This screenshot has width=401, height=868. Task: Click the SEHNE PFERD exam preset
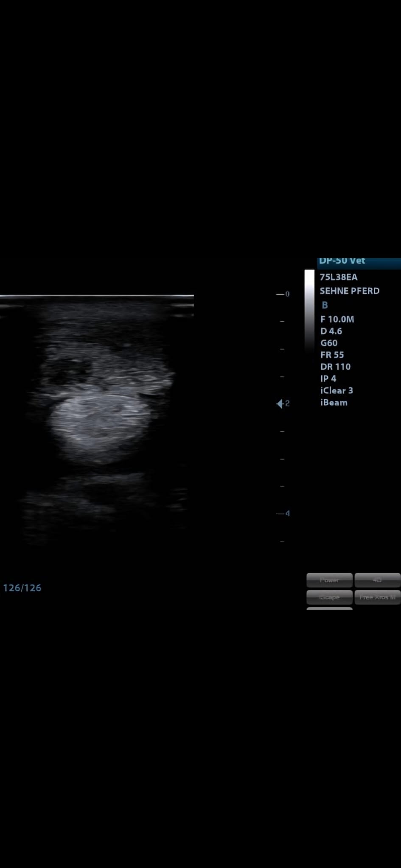coord(349,291)
